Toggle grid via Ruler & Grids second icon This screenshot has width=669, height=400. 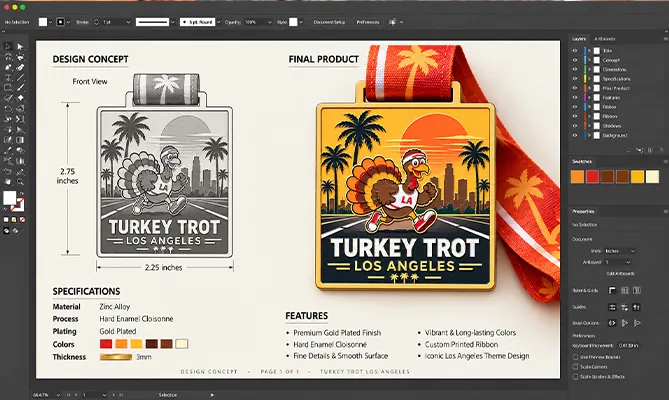(x=625, y=290)
